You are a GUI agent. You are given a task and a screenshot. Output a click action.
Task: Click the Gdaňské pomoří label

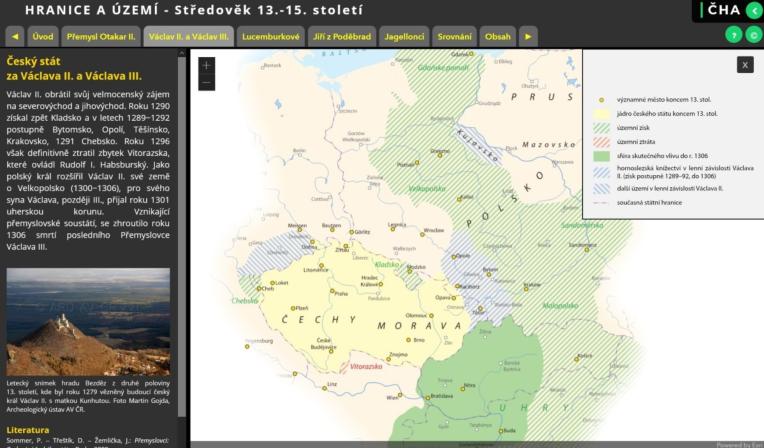click(x=443, y=68)
